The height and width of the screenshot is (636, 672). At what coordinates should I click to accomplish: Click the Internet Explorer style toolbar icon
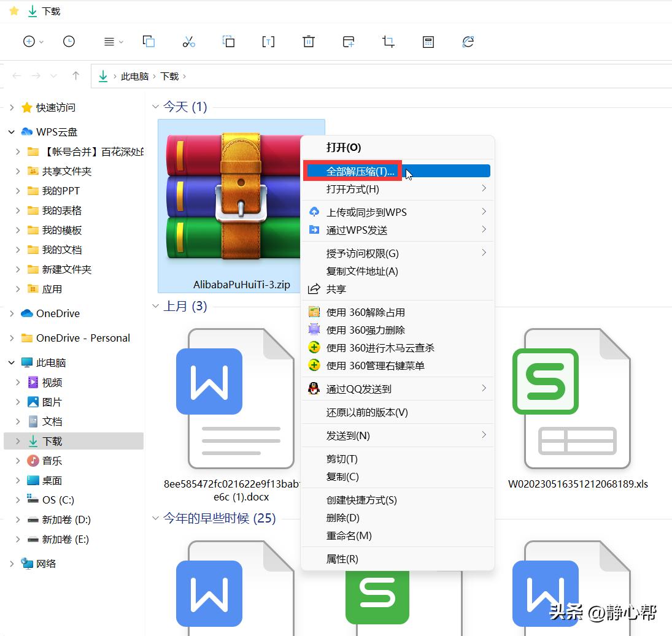[468, 42]
